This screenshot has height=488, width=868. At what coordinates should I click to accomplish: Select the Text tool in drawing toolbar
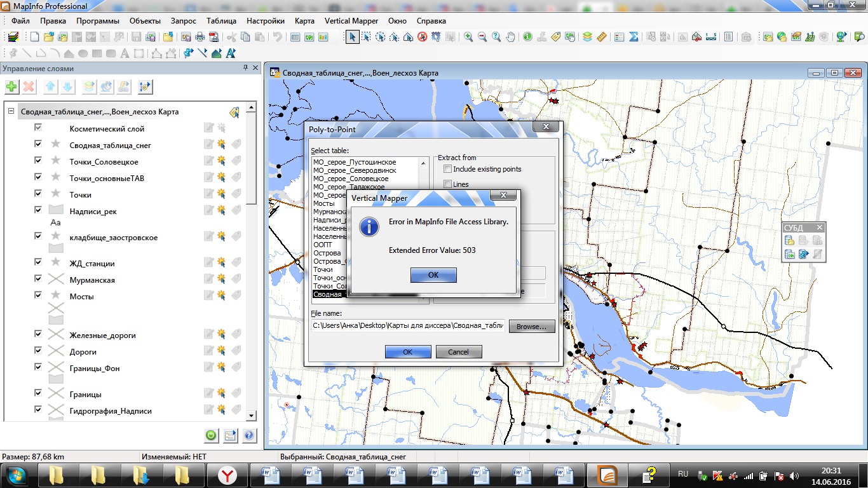[x=125, y=53]
